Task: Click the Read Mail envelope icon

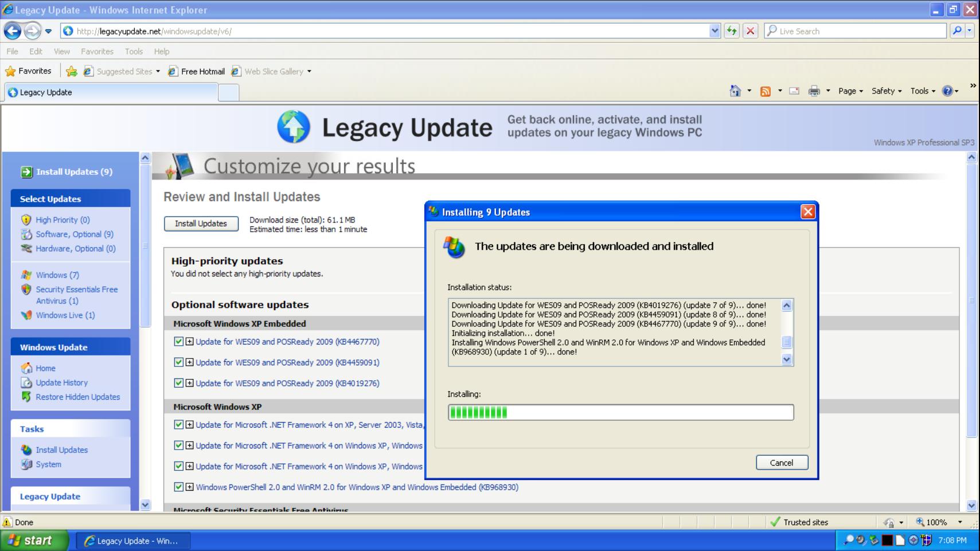Action: (x=794, y=91)
